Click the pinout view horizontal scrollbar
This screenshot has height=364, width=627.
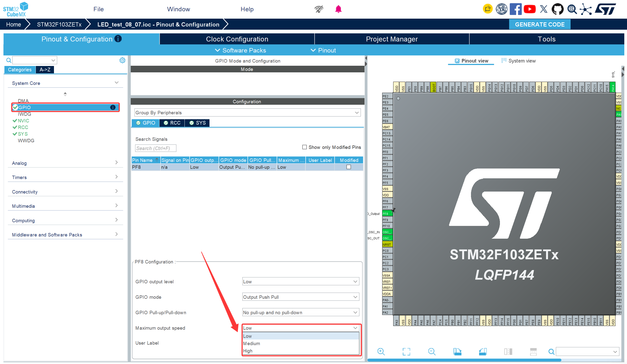click(464, 360)
